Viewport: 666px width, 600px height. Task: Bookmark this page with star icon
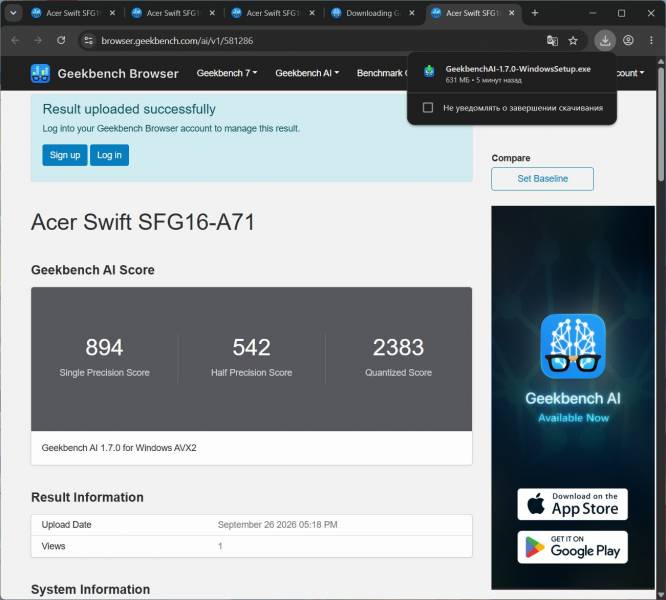click(x=573, y=40)
